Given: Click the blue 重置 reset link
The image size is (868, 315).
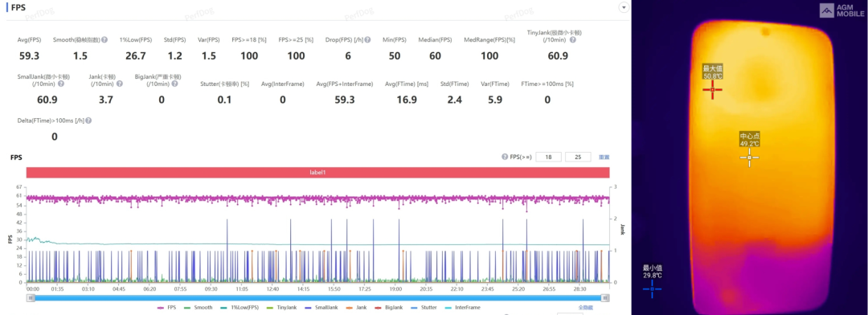Looking at the screenshot, I should click(604, 157).
